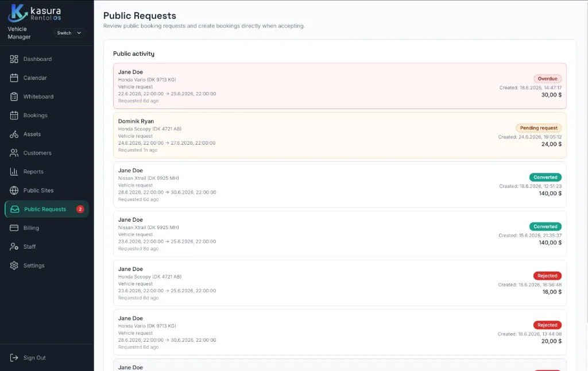Click Created: 18.6.2026, 13:44:08 text
This screenshot has width=588, height=371.
(x=529, y=334)
